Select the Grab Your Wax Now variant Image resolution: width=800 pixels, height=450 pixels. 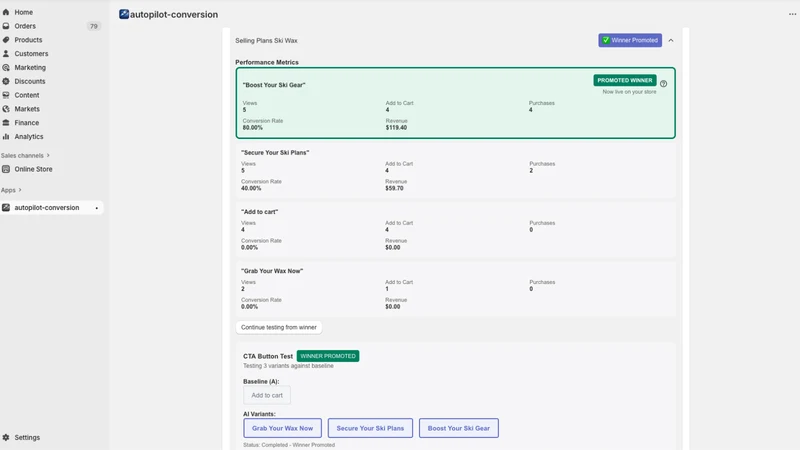282,428
